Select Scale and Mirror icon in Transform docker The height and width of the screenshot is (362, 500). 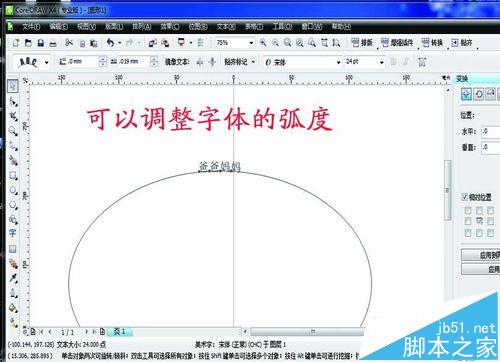(x=490, y=94)
